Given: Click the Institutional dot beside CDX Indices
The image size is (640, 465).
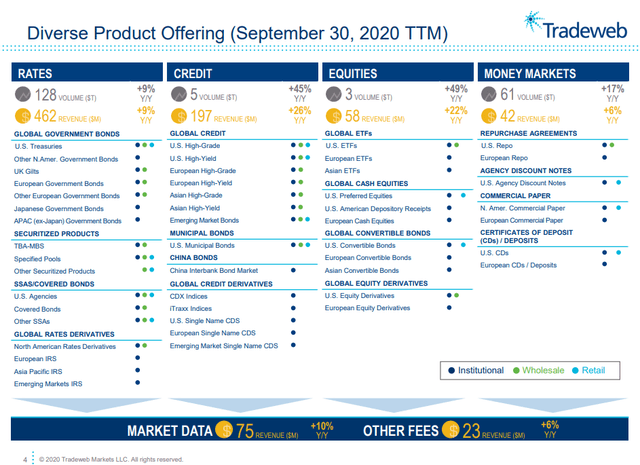Looking at the screenshot, I should tap(293, 296).
